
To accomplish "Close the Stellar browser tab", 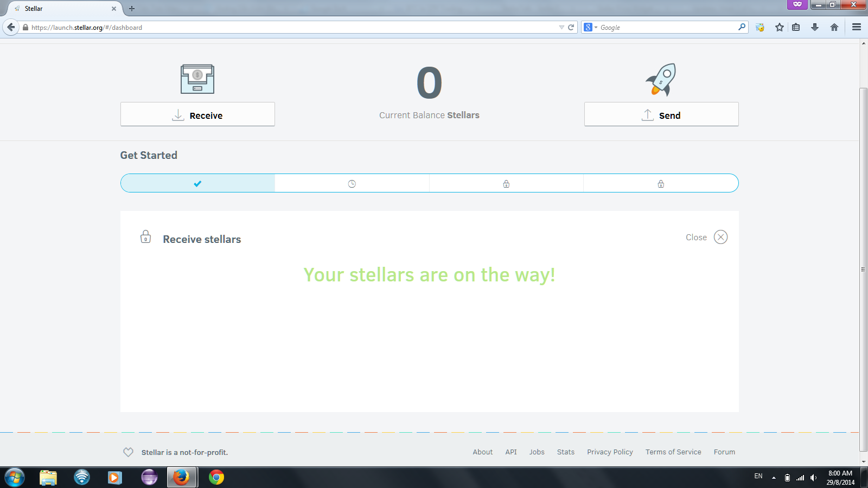I will click(x=114, y=9).
